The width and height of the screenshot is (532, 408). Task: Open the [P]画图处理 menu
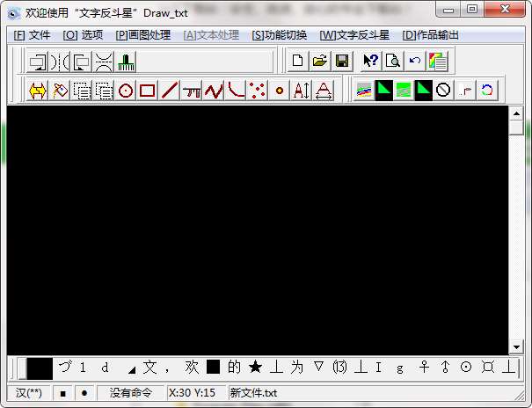point(142,35)
